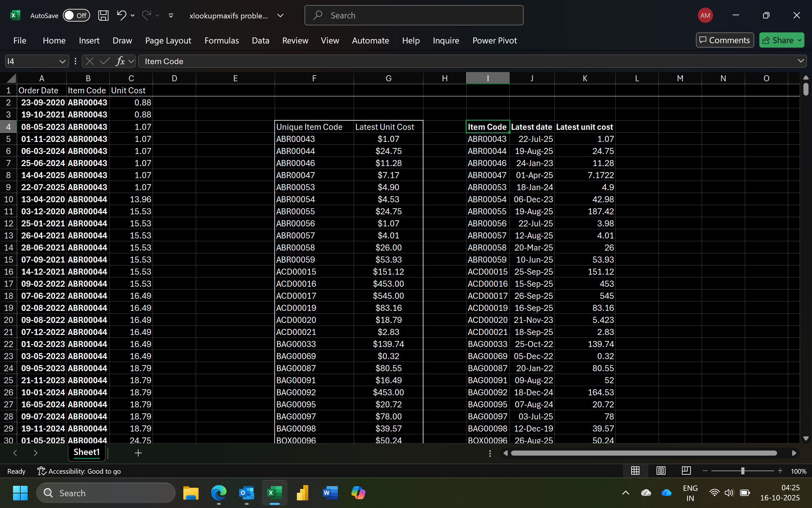This screenshot has height=508, width=812.
Task: Open Customize Quick Access Toolbar icon
Action: pos(171,16)
